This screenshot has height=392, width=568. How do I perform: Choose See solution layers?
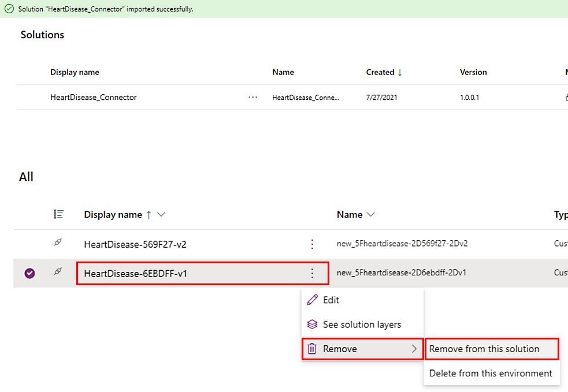pyautogui.click(x=363, y=324)
